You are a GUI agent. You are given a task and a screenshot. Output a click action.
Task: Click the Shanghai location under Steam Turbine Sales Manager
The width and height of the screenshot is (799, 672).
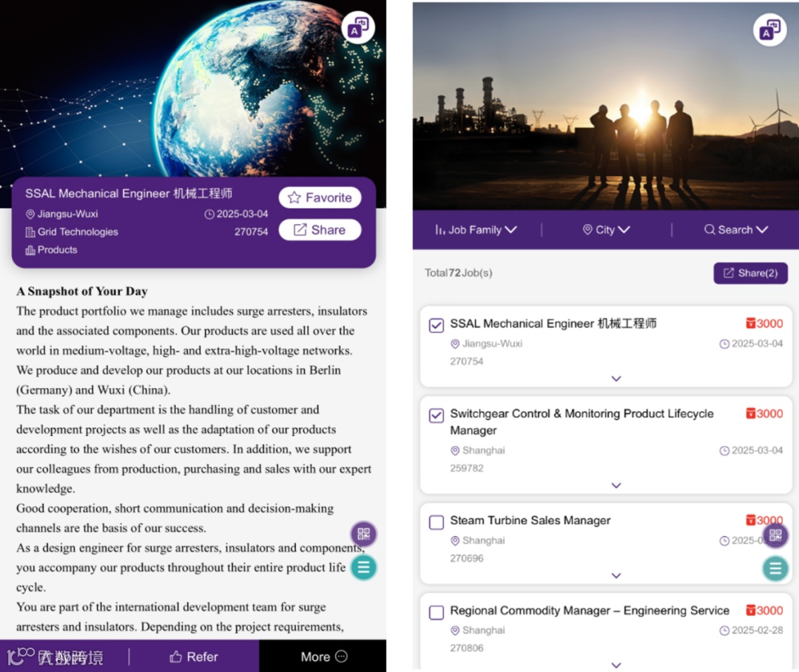tap(478, 540)
